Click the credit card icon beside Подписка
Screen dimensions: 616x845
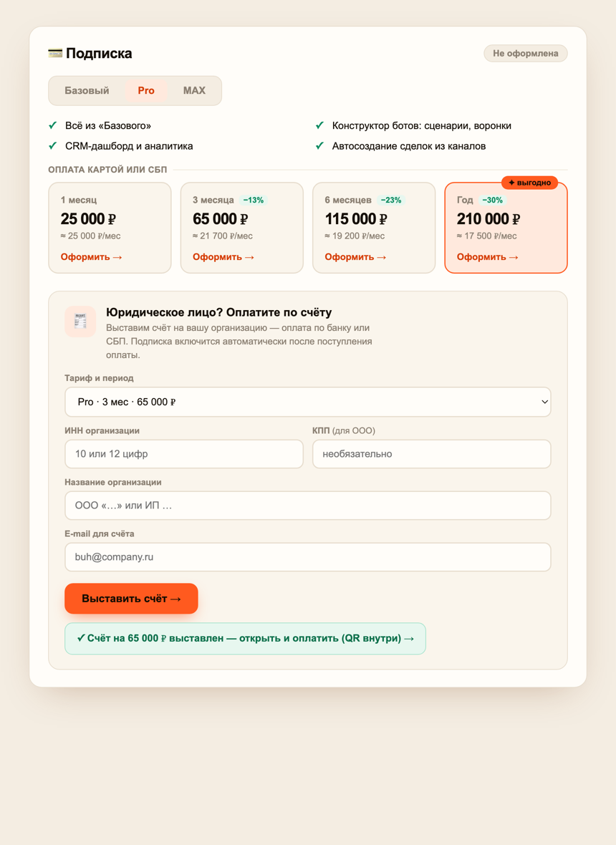(55, 54)
